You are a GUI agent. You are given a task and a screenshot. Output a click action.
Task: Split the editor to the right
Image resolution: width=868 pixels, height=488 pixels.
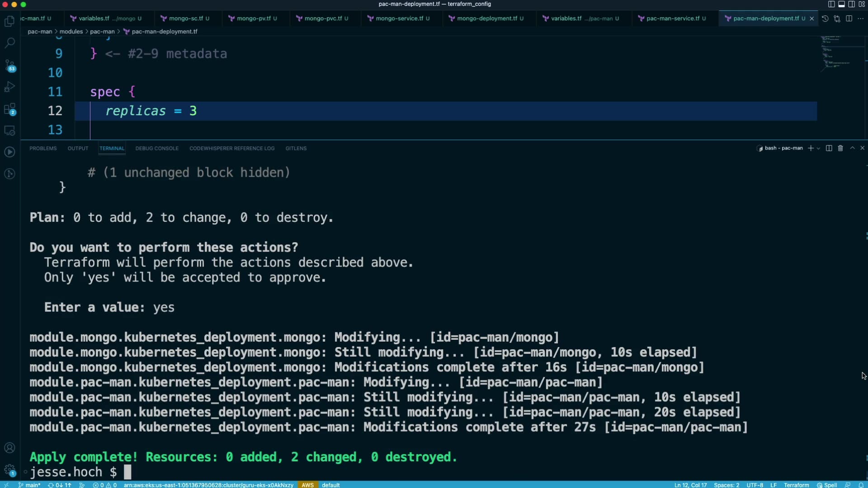click(x=849, y=19)
